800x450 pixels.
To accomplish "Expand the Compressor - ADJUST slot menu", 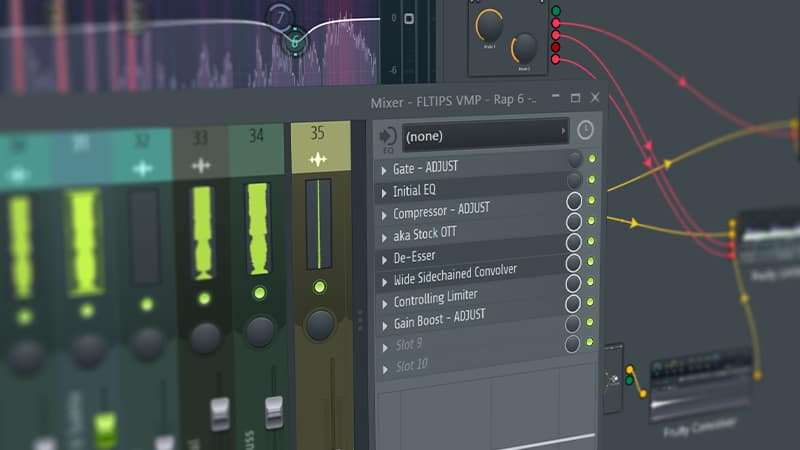I will [x=384, y=216].
